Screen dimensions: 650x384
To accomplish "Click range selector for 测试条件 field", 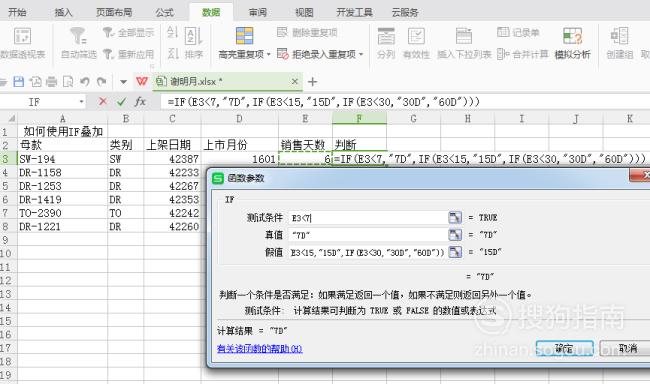I will point(455,217).
